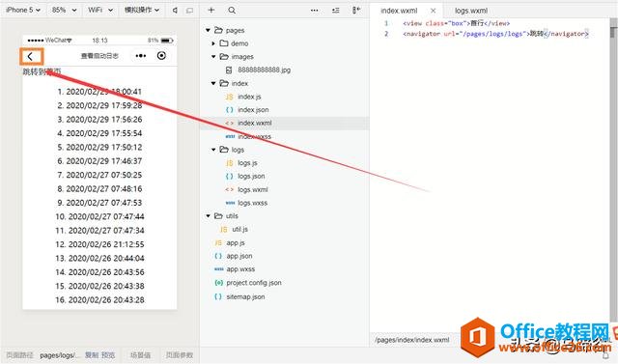Viewport: 618px width, 364px height.
Task: Click line number 1 in the editor gutter
Action: [x=386, y=23]
